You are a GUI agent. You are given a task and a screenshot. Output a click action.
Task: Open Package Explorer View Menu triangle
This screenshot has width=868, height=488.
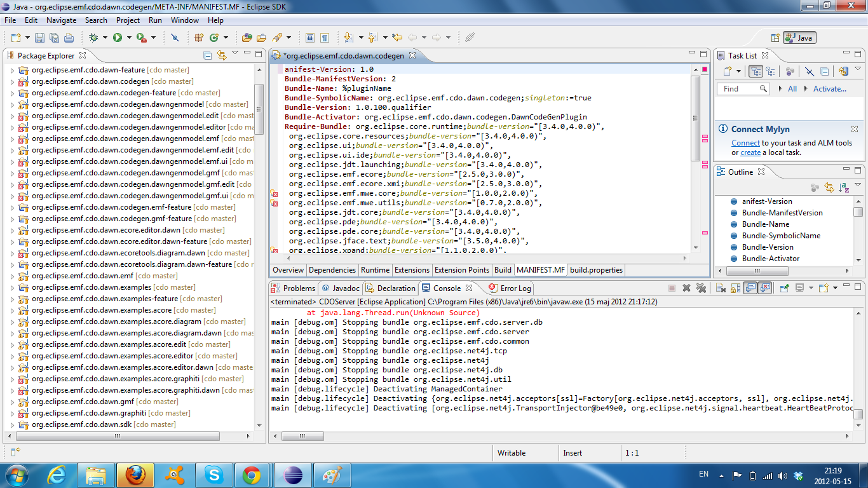(235, 53)
